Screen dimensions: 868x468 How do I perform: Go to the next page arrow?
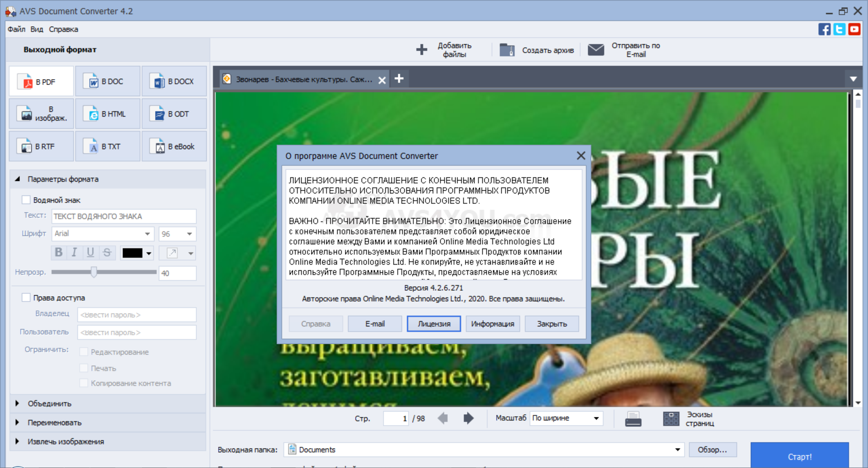coord(468,418)
